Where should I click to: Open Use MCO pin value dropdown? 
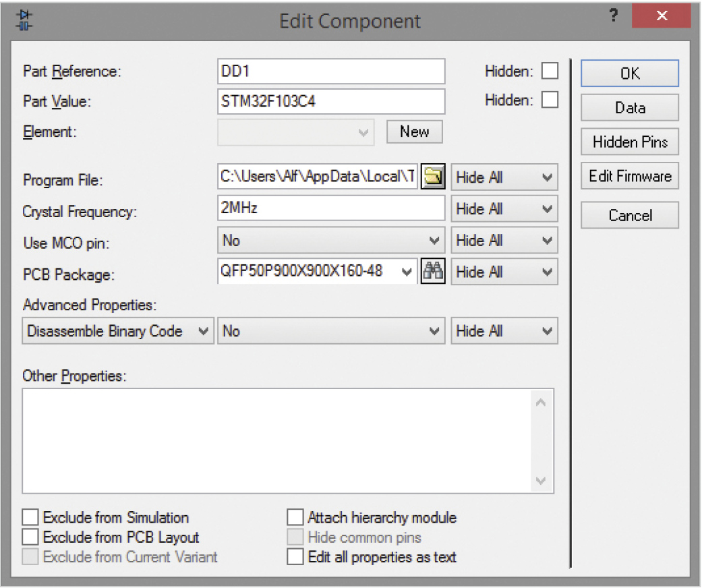click(x=331, y=241)
